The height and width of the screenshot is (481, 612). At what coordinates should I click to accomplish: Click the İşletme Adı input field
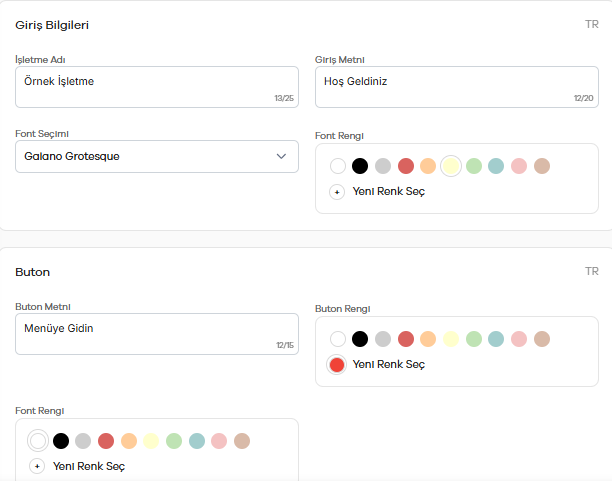click(x=157, y=87)
